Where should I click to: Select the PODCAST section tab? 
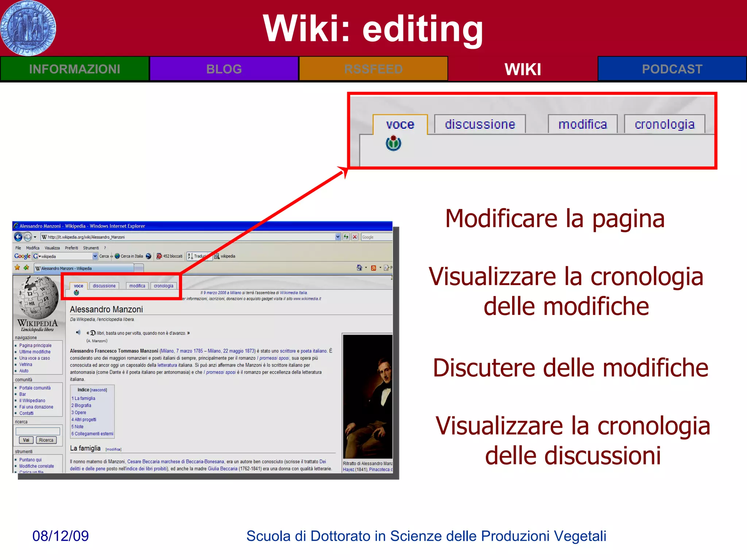pos(672,69)
